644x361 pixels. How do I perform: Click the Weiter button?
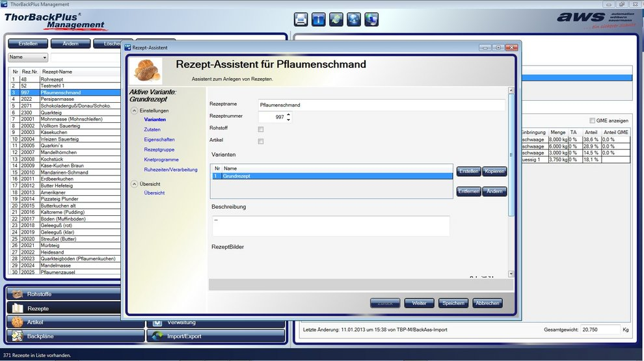(x=419, y=303)
